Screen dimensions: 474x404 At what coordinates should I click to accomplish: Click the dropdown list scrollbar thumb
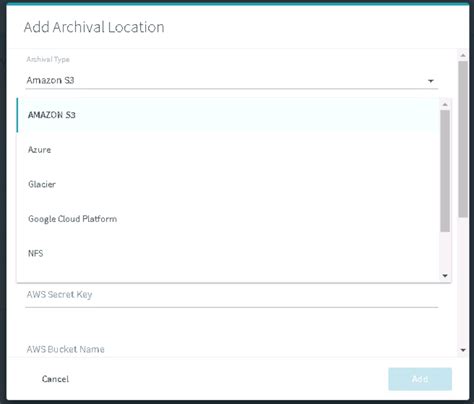(445, 171)
